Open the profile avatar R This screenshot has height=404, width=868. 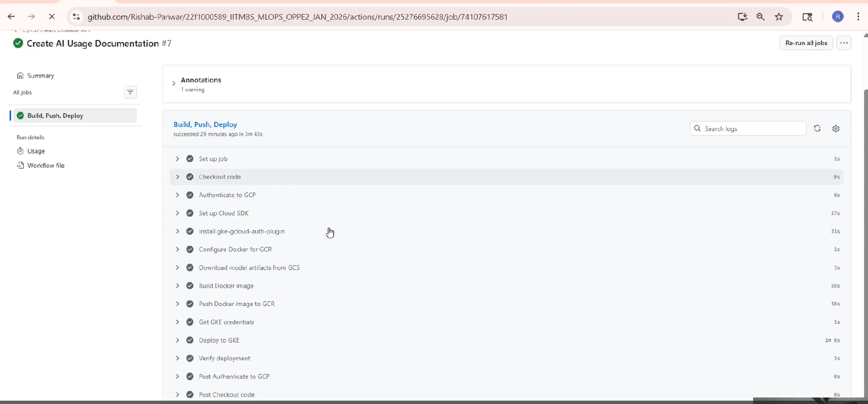click(838, 17)
